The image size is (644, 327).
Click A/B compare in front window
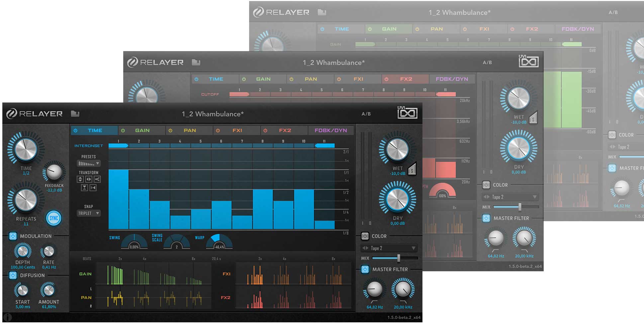(366, 114)
